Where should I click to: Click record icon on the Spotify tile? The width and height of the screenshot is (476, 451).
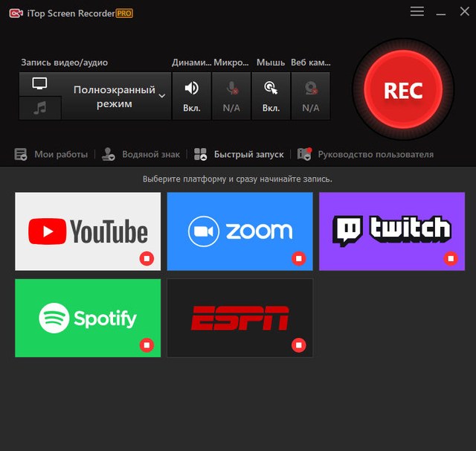(147, 345)
